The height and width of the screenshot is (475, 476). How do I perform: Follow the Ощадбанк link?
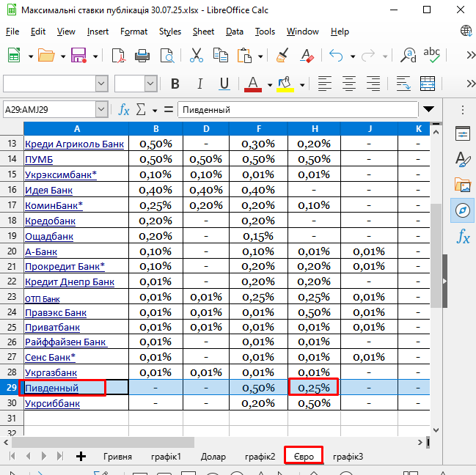click(49, 236)
